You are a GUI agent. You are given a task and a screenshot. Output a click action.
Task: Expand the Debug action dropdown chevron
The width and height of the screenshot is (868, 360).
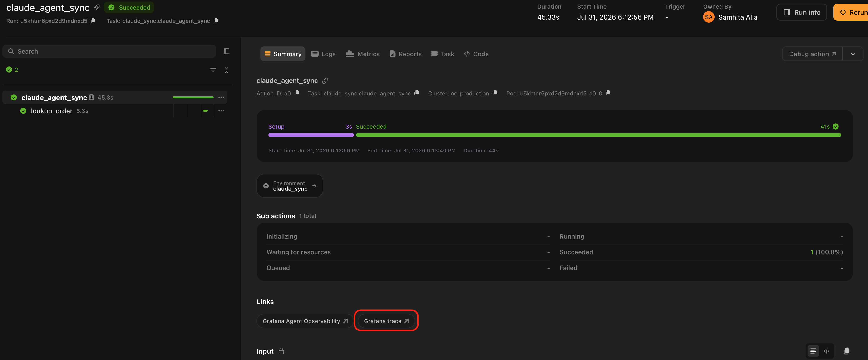(853, 54)
